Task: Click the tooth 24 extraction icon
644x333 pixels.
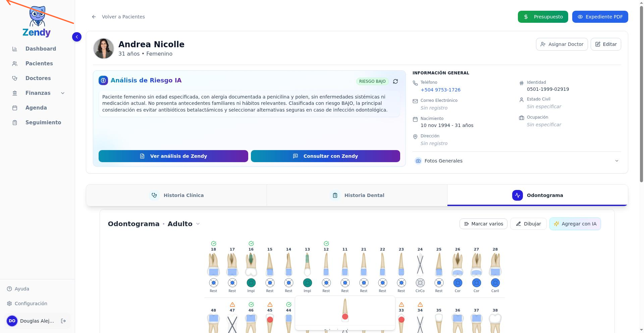Action: point(420,264)
